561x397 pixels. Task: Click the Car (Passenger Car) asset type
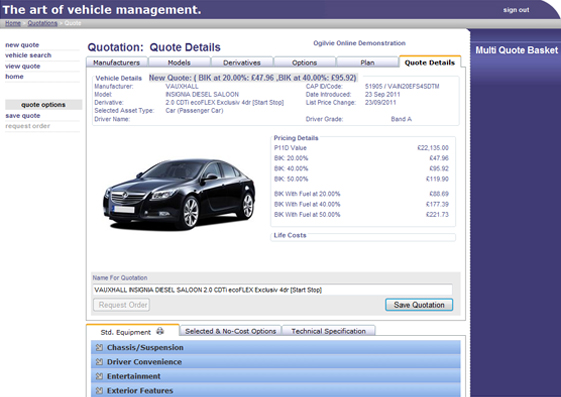(x=194, y=111)
